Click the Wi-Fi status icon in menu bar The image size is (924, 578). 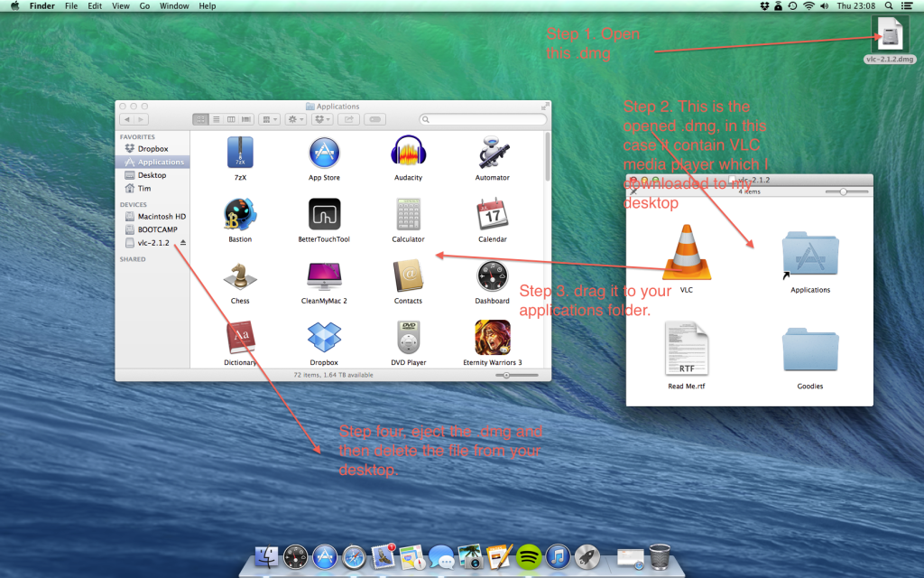[x=808, y=6]
